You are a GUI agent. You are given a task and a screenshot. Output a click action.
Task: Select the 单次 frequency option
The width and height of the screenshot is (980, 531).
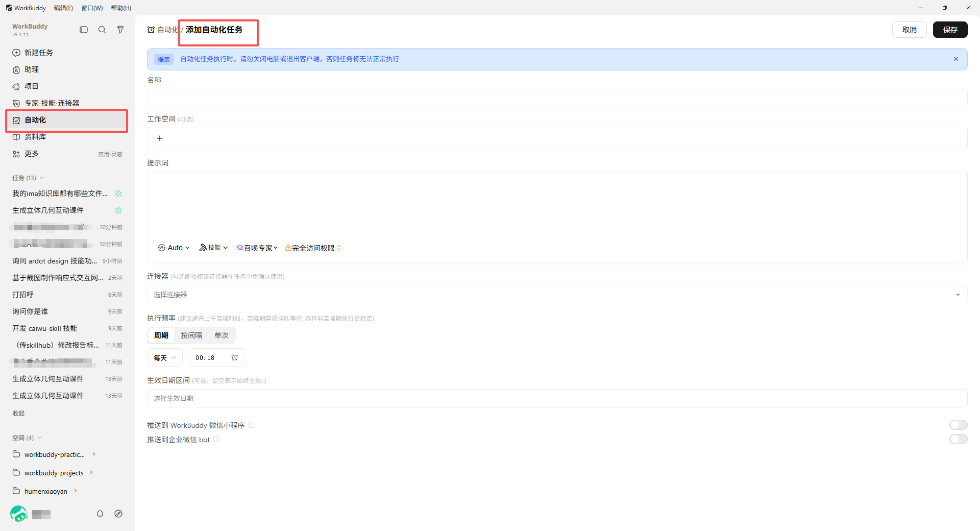[x=222, y=335]
